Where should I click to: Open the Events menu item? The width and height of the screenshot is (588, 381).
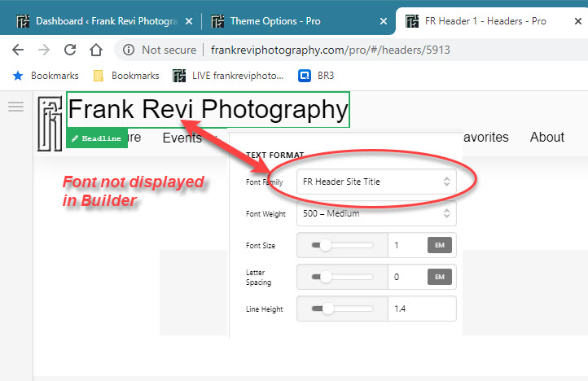coord(182,138)
